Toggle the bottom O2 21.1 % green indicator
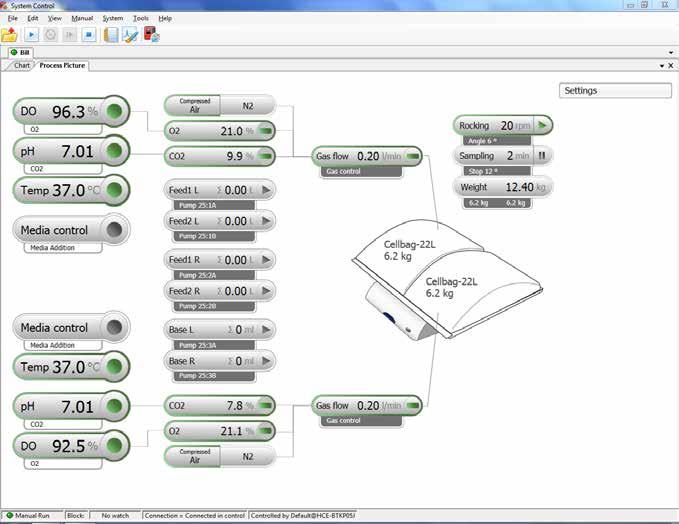 pyautogui.click(x=265, y=431)
